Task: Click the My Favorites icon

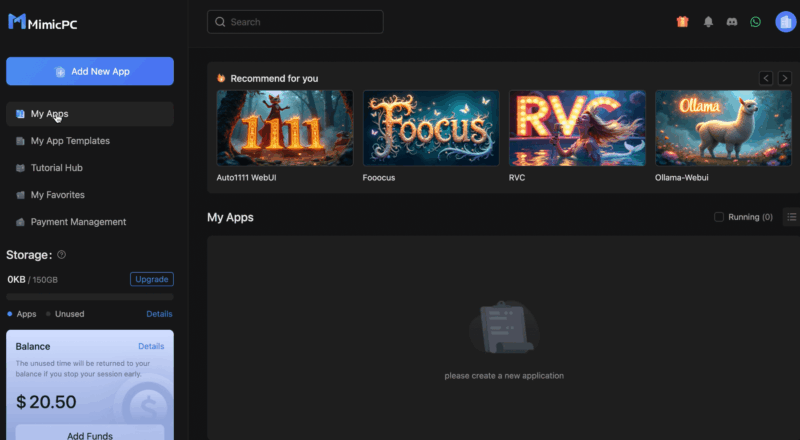Action: click(x=20, y=195)
